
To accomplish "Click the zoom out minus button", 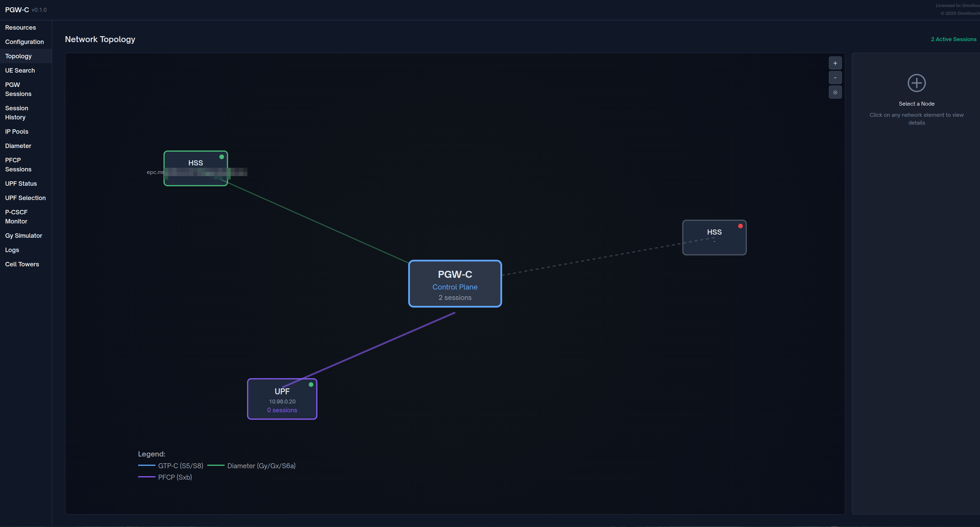I will point(835,78).
